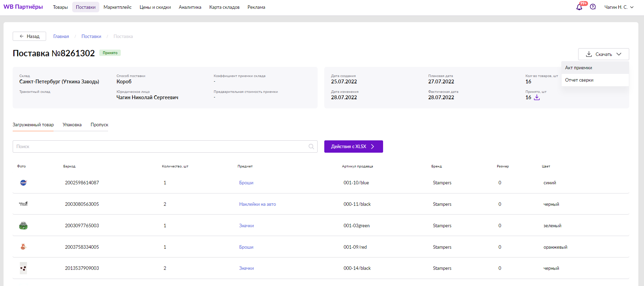Click the search magnifier icon

coord(311,147)
